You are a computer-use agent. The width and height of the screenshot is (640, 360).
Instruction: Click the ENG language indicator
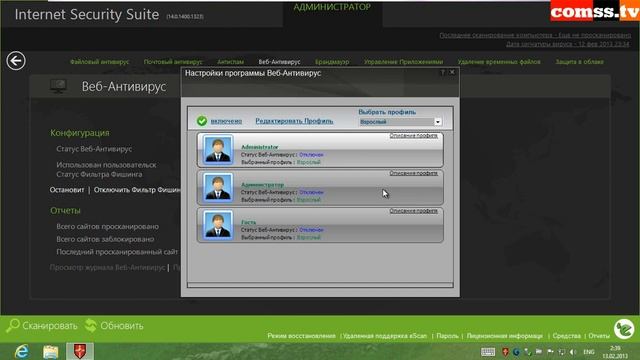589,352
